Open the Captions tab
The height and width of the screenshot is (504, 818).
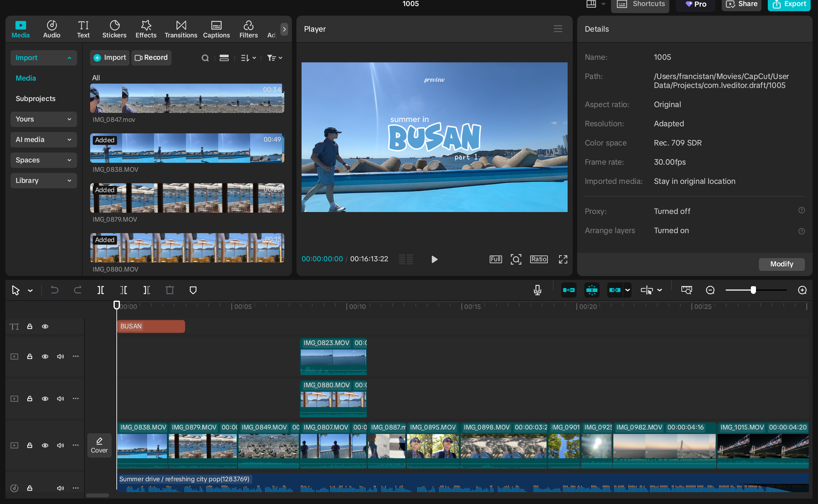coord(216,29)
